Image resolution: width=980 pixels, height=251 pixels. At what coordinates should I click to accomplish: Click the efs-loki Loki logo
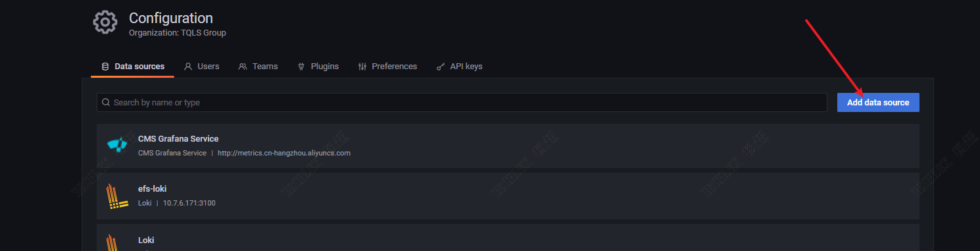117,196
